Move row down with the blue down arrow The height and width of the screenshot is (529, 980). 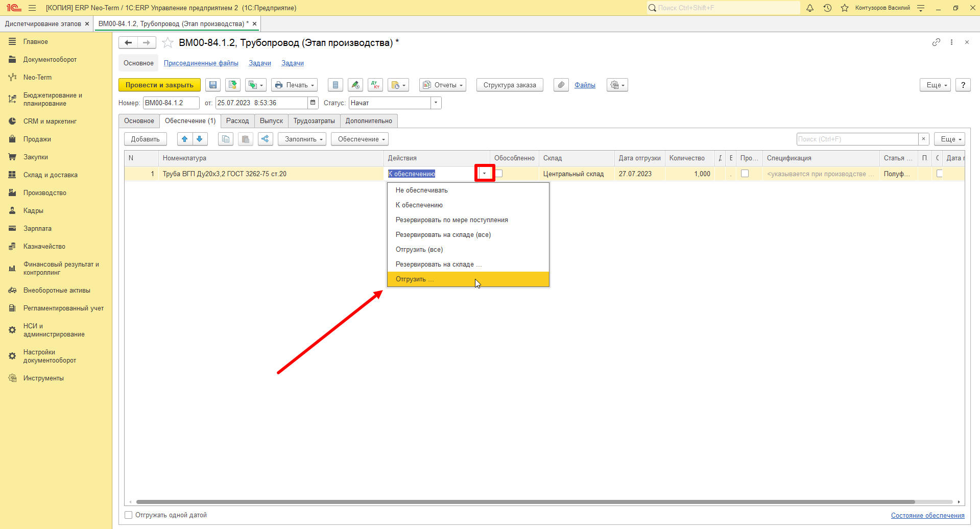coord(200,139)
